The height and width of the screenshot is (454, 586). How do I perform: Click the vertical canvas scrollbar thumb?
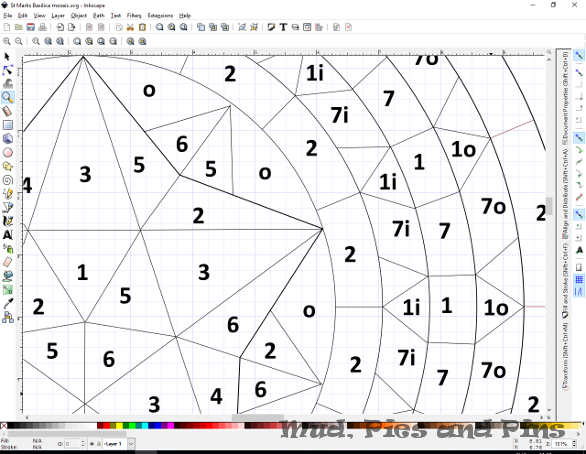coord(549,207)
